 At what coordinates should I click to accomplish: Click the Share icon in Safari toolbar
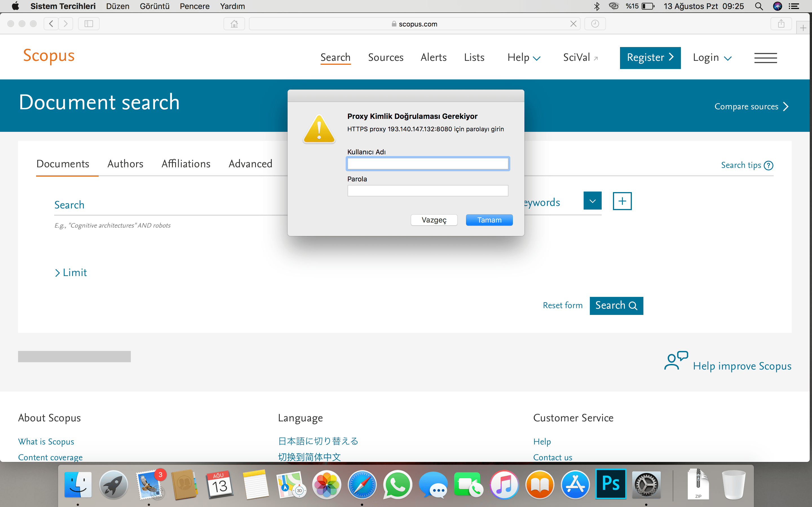781,23
